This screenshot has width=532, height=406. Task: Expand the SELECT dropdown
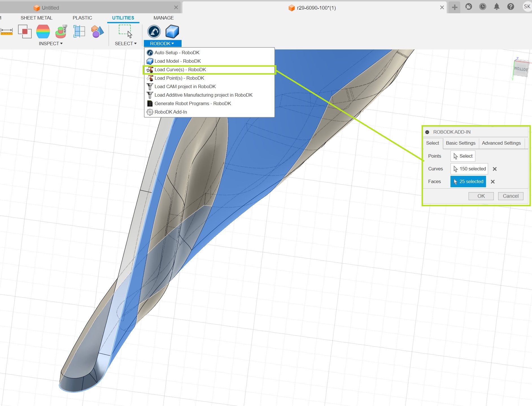[126, 44]
